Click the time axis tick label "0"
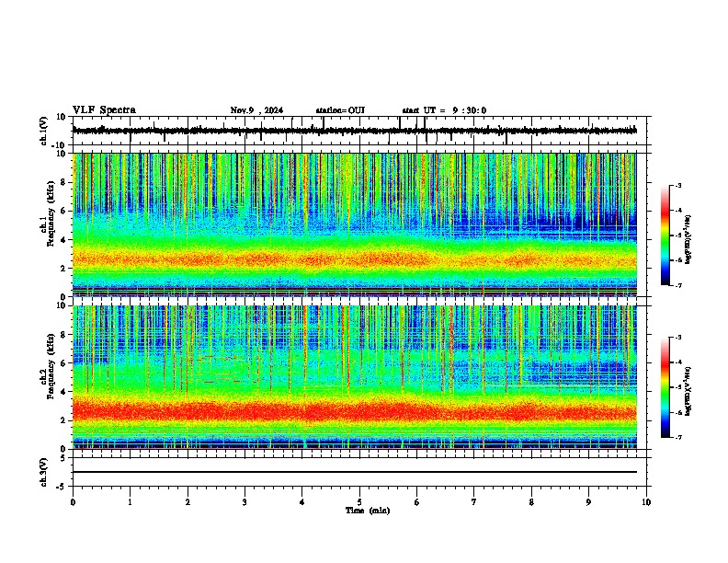Screen dimensions: 728x563 [73, 502]
